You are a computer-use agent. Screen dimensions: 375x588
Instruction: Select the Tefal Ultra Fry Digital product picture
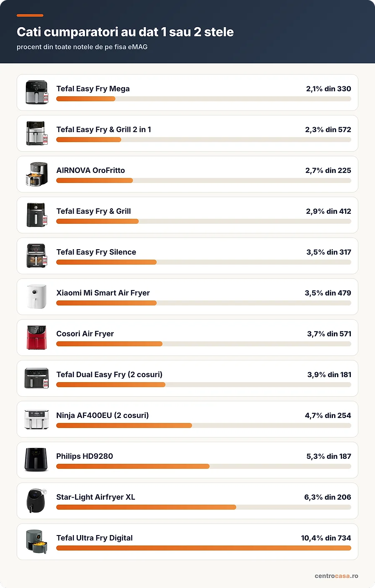pyautogui.click(x=37, y=542)
